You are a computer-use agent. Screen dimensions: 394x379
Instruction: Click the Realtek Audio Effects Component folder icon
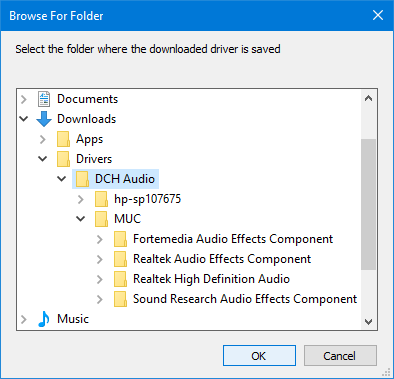(x=120, y=259)
